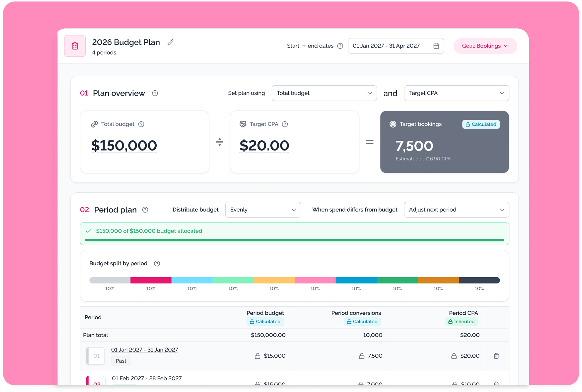Expand the Total budget plan selector
Viewport: 582px width, 392px height.
[x=324, y=93]
